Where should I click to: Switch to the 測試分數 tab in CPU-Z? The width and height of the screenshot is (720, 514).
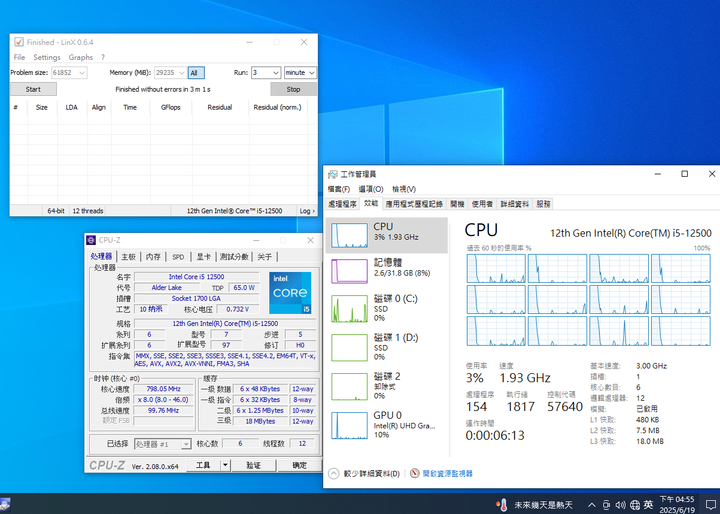pos(234,257)
